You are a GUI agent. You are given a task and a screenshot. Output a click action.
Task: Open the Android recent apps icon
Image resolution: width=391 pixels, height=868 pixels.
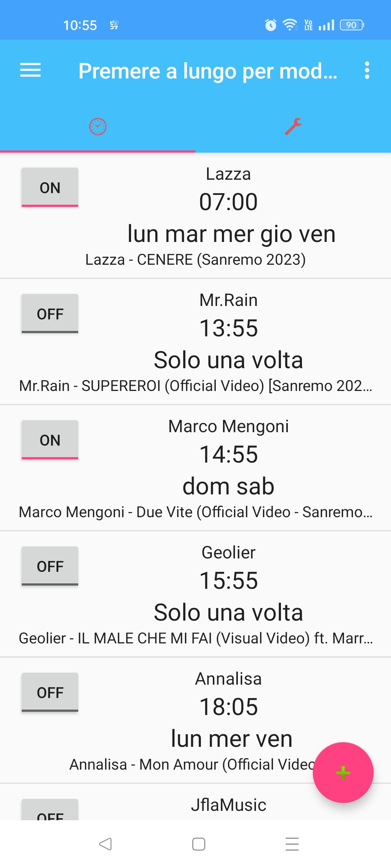[x=292, y=844]
